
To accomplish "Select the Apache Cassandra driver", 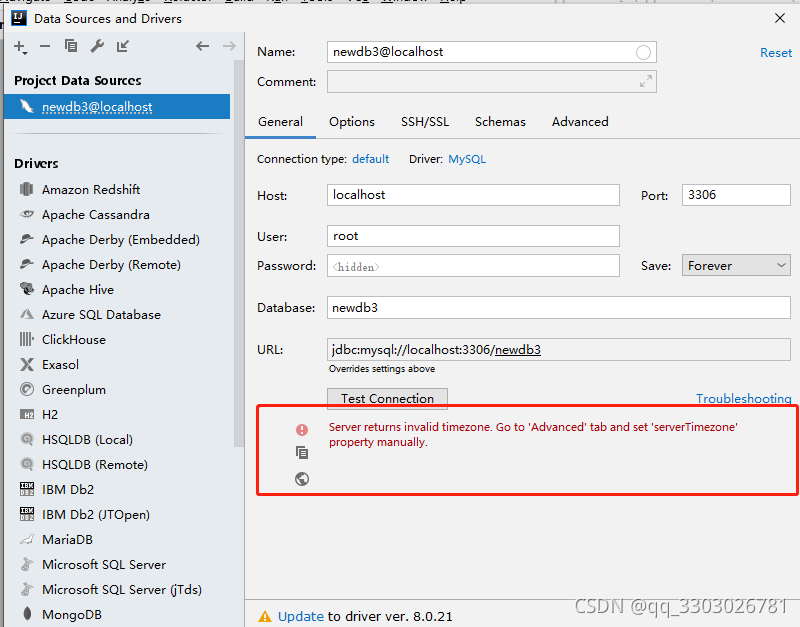I will (x=96, y=214).
